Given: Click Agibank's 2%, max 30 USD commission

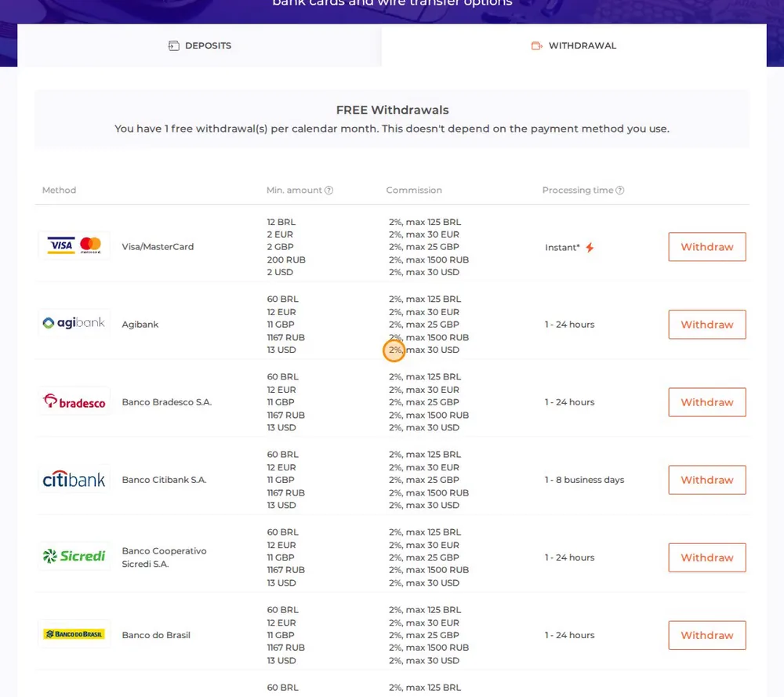Looking at the screenshot, I should click(424, 350).
